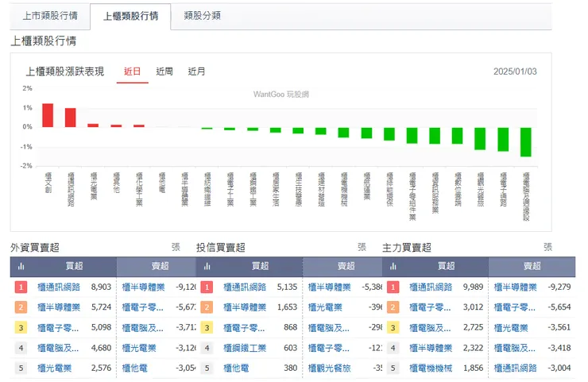This screenshot has height=382, width=588.
Task: Click the 2025/01/03 date label
Action: tap(515, 71)
